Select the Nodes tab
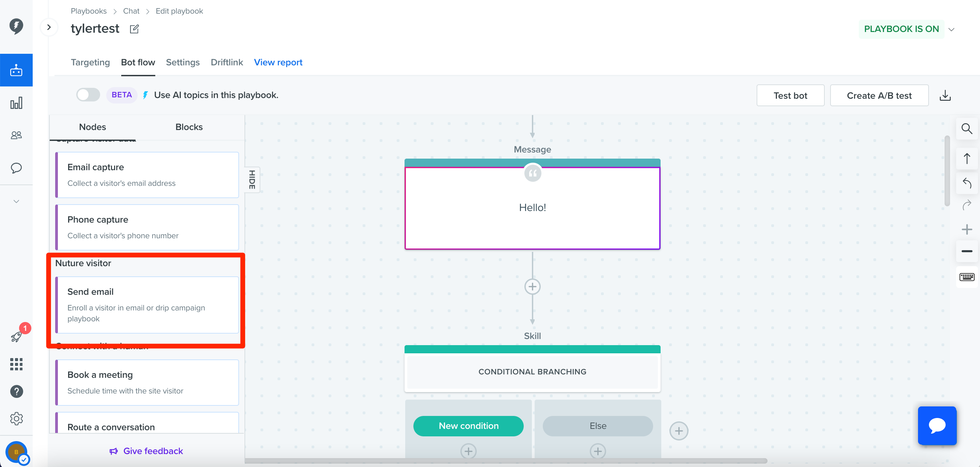 coord(92,127)
